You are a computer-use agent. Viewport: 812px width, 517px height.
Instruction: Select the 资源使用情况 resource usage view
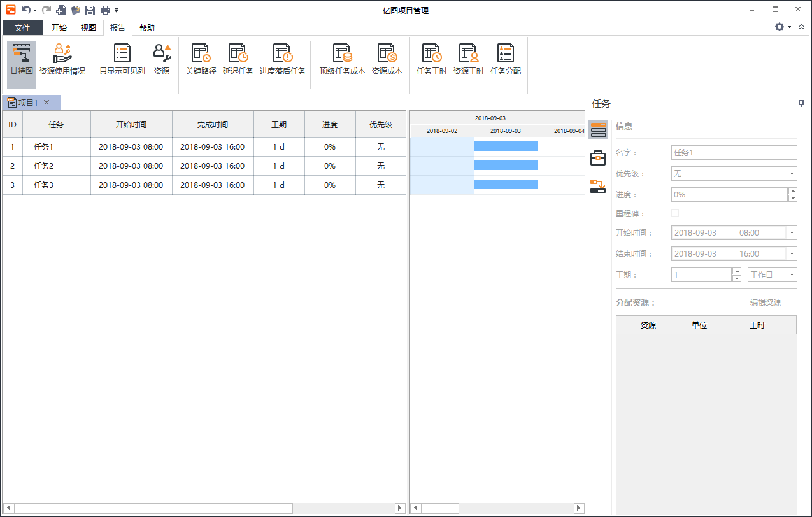click(62, 60)
